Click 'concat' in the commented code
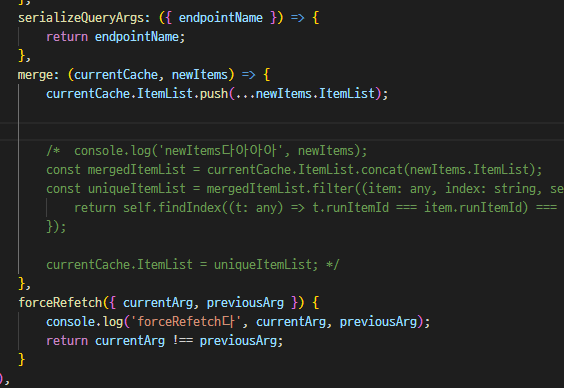 click(x=382, y=170)
